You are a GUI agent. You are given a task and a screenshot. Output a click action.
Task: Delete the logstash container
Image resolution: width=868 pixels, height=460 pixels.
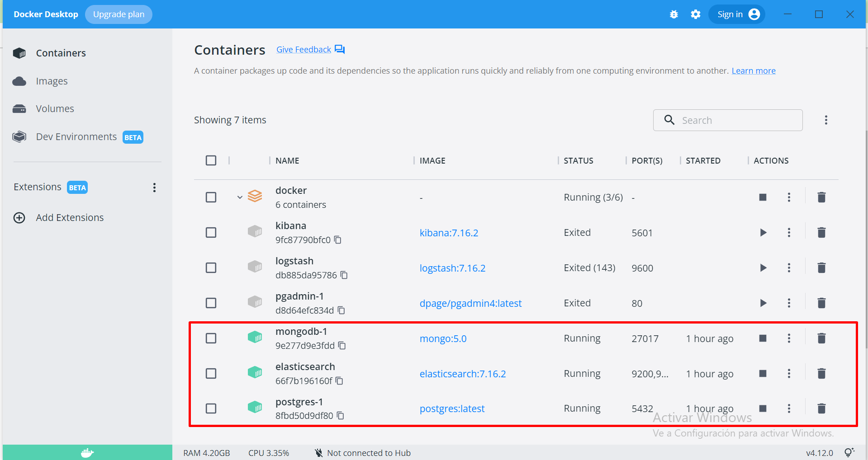tap(821, 268)
